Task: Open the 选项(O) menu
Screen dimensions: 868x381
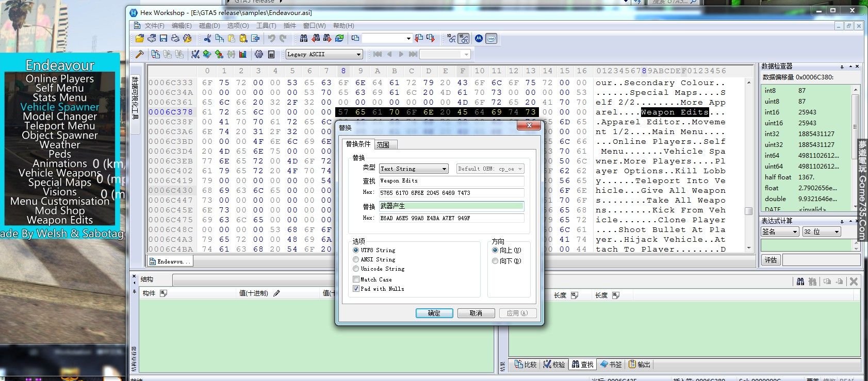Action: 238,26
